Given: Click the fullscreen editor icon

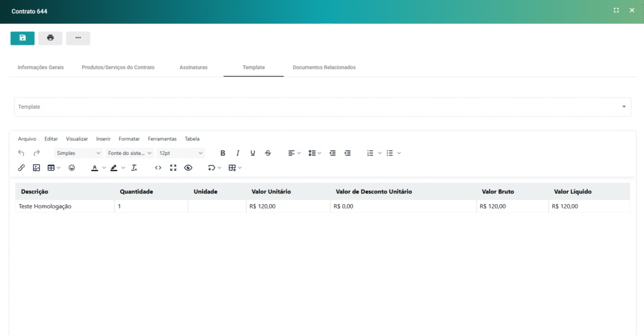Looking at the screenshot, I should tap(173, 168).
